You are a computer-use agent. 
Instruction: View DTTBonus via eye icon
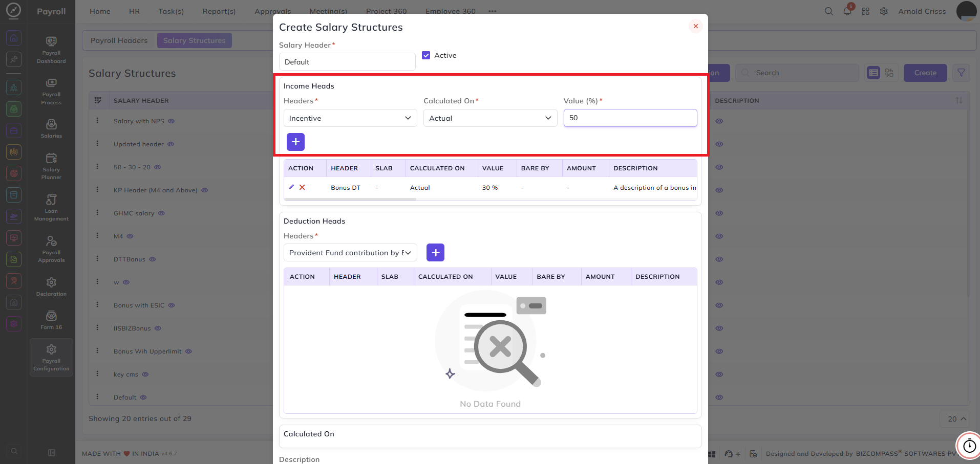(153, 259)
